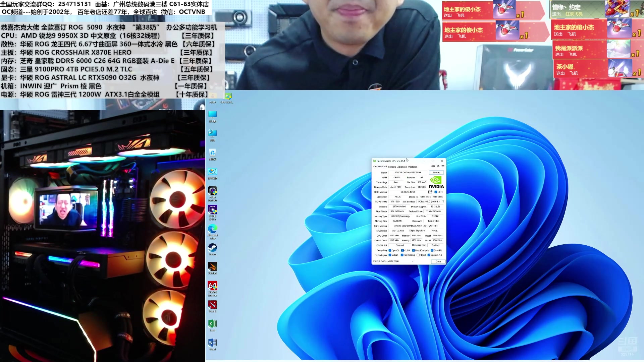
Task: Click the GPU Name field
Action: coord(408,173)
